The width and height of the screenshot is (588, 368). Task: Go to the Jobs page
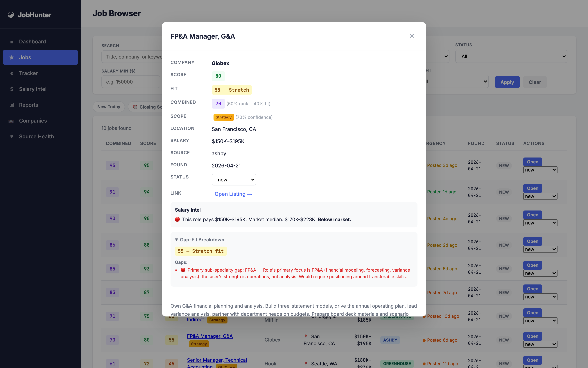click(x=40, y=57)
